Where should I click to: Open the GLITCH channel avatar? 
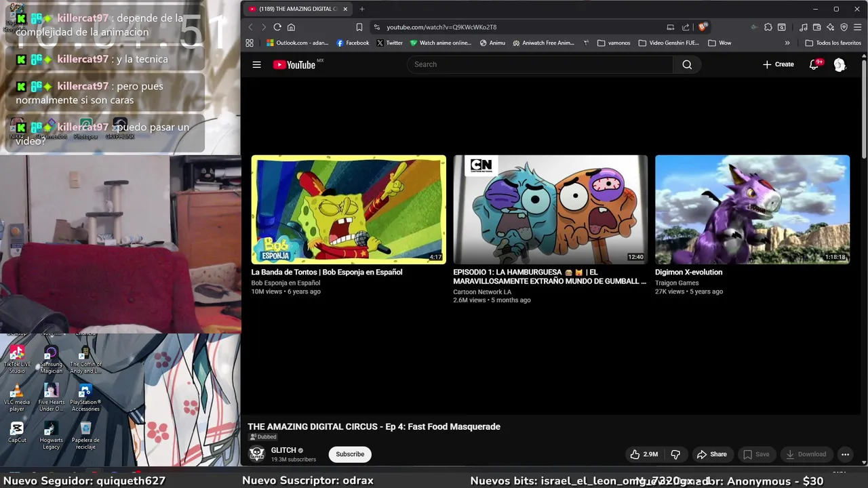click(257, 454)
